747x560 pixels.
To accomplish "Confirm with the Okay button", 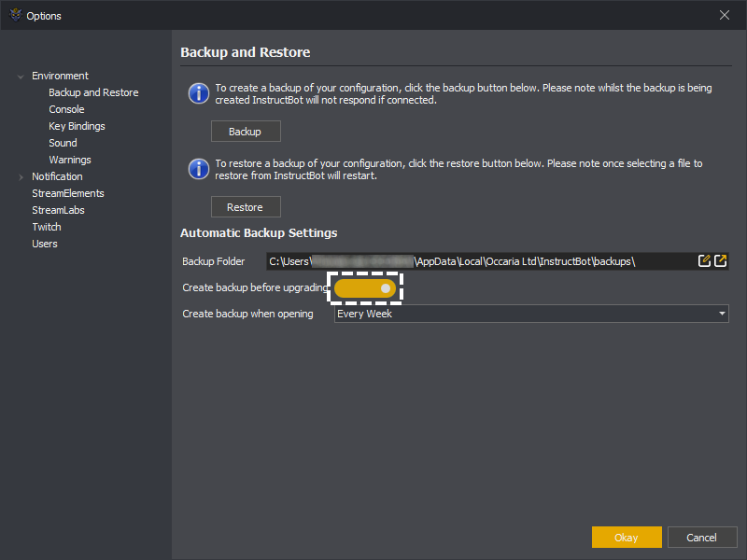I will tap(627, 538).
